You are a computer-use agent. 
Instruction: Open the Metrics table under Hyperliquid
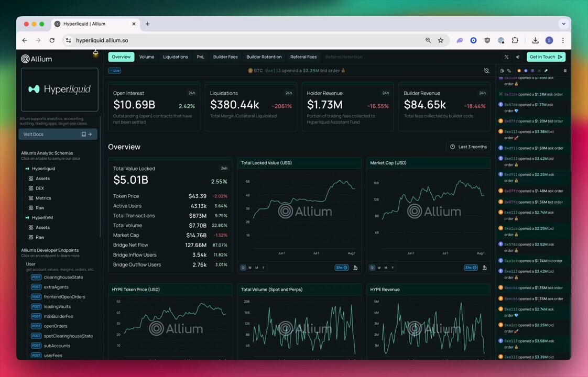coord(43,198)
